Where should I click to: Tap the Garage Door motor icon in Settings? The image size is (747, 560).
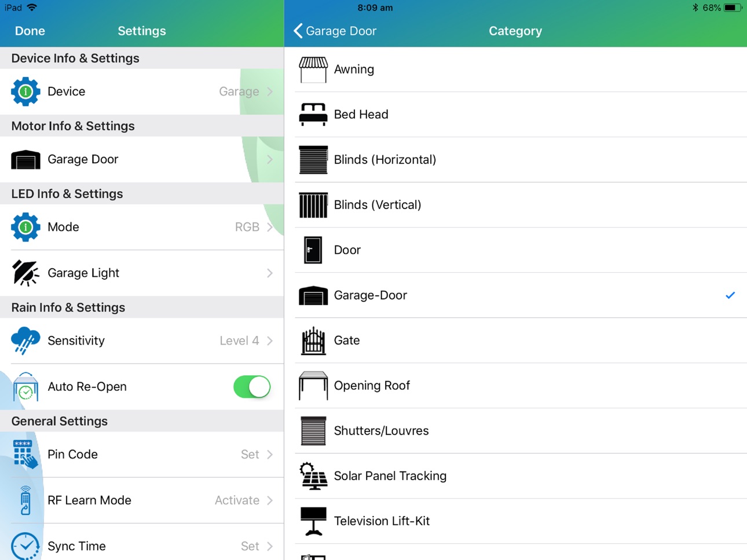click(25, 159)
